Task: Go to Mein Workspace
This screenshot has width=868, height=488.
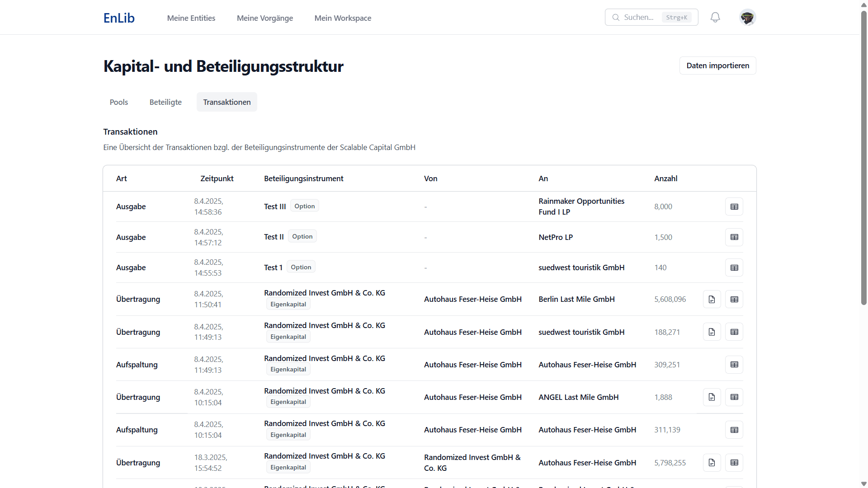Action: [343, 18]
